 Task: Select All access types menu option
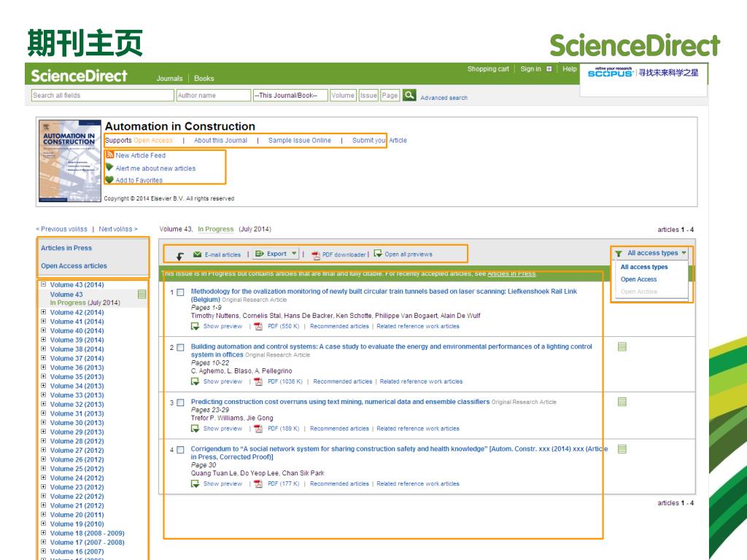[x=643, y=267]
